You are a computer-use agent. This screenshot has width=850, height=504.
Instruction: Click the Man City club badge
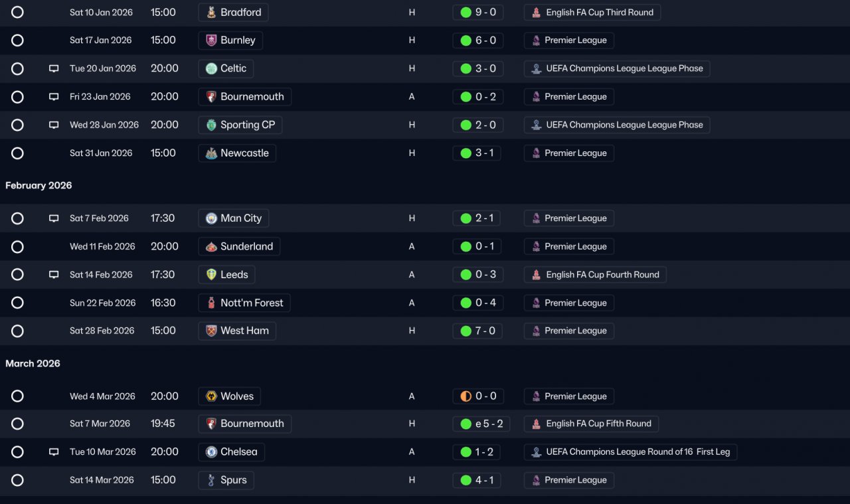(x=211, y=218)
